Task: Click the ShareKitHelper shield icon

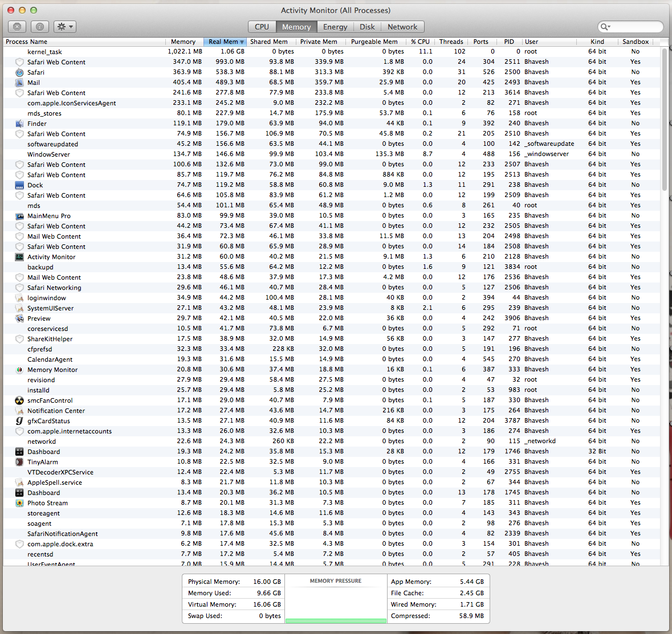Action: pos(19,339)
